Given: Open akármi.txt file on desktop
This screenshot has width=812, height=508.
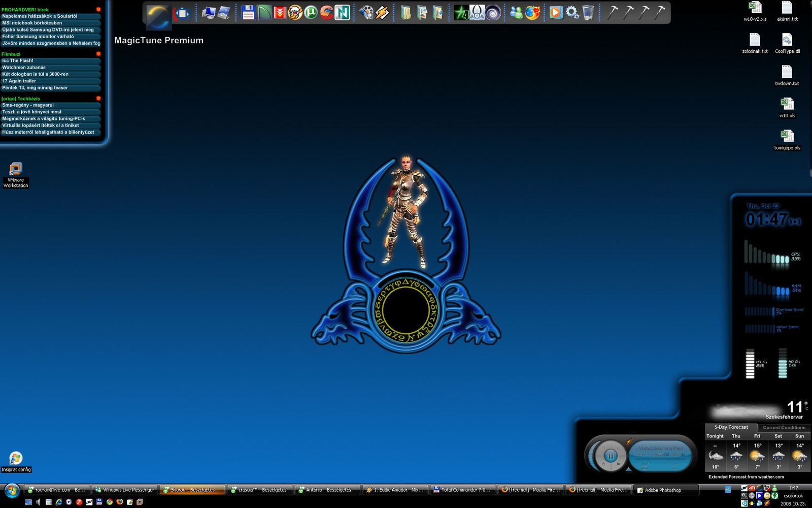Looking at the screenshot, I should click(x=787, y=11).
